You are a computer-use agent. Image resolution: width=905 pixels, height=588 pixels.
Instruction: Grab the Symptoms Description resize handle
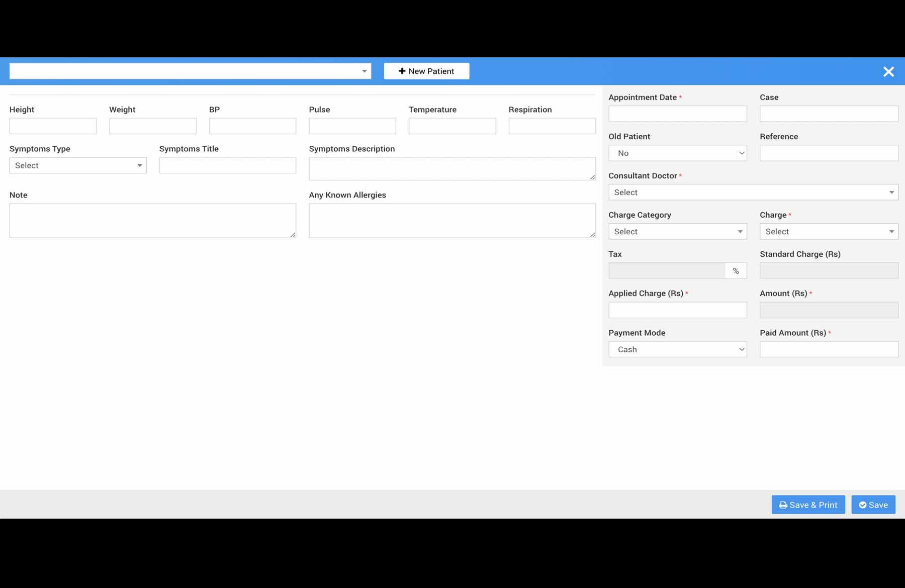(592, 177)
